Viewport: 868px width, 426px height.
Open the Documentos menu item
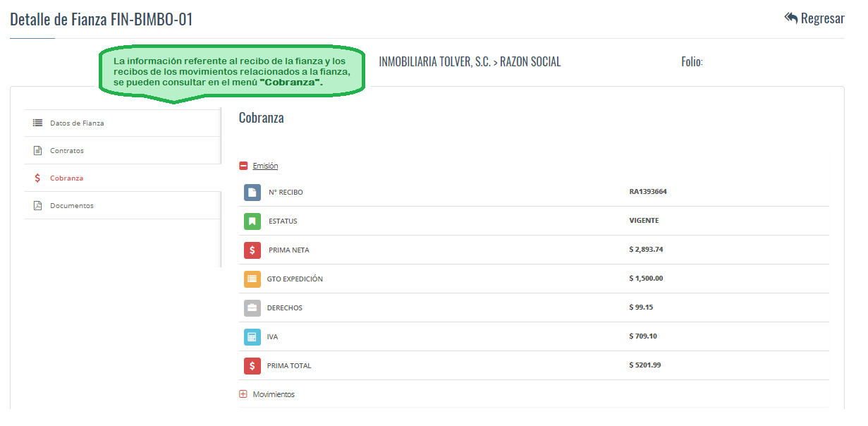[x=123, y=205]
